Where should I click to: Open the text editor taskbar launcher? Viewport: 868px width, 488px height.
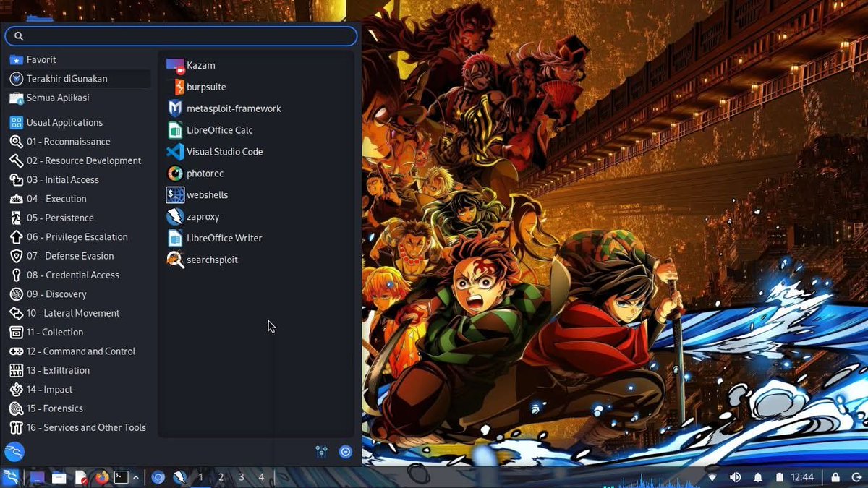(x=81, y=477)
